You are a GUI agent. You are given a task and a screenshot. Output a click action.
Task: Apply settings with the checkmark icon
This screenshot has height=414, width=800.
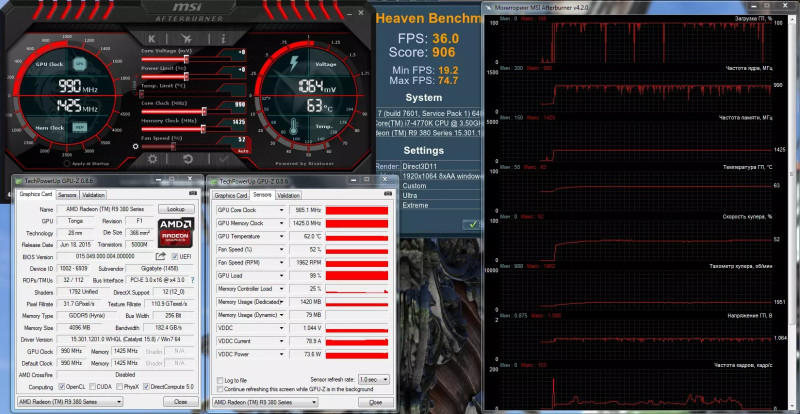[223, 159]
